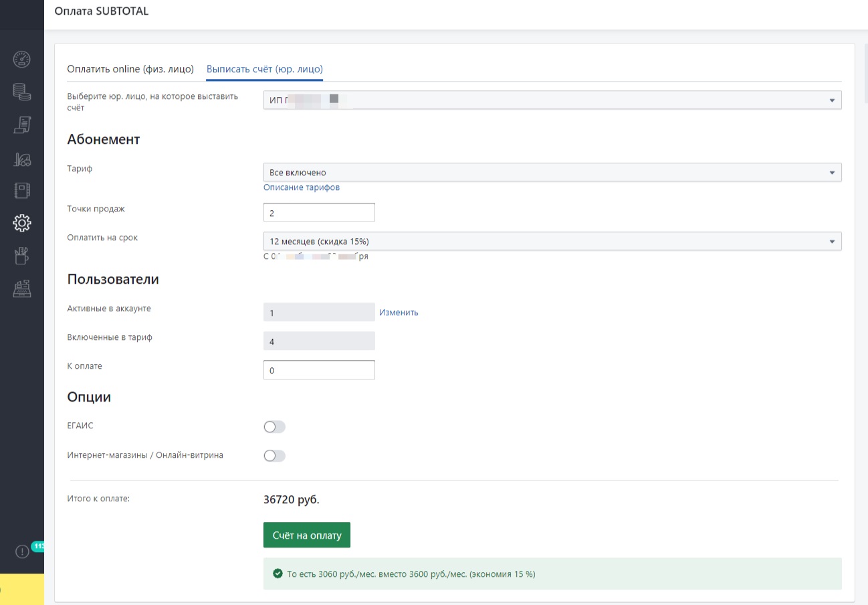Open the notebook directory sidebar icon
The height and width of the screenshot is (605, 868).
pos(22,191)
